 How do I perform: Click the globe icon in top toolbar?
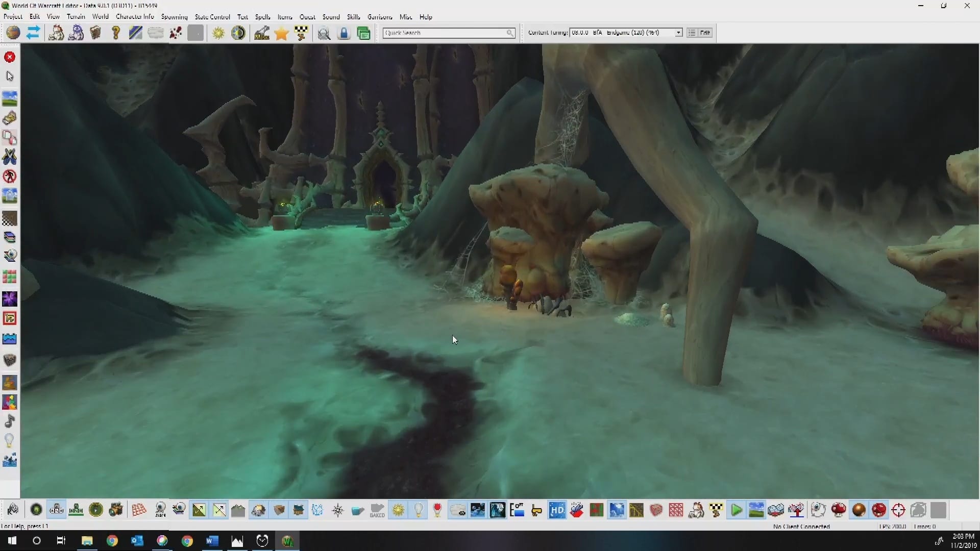click(x=13, y=33)
